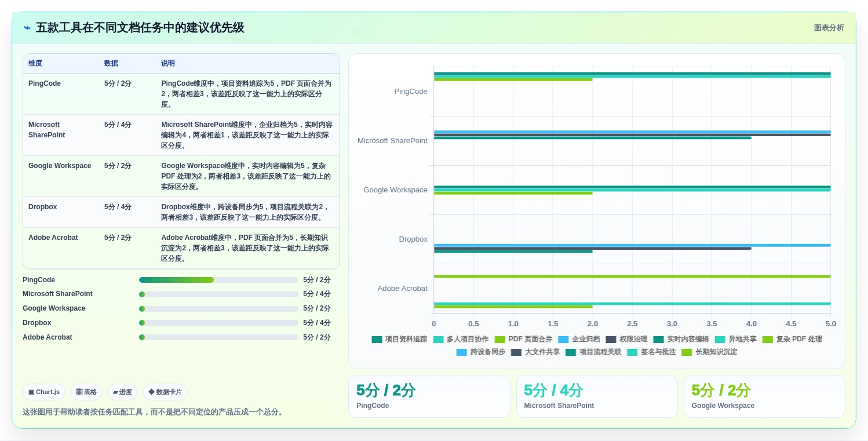The image size is (868, 441).
Task: Click the 签名与批注 legend color swatch
Action: tap(632, 352)
